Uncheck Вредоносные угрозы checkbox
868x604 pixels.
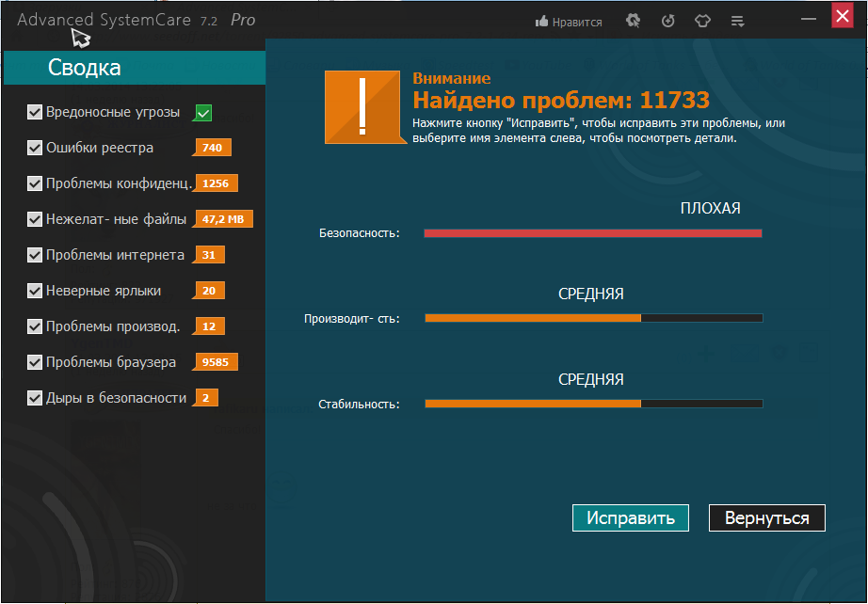(34, 112)
